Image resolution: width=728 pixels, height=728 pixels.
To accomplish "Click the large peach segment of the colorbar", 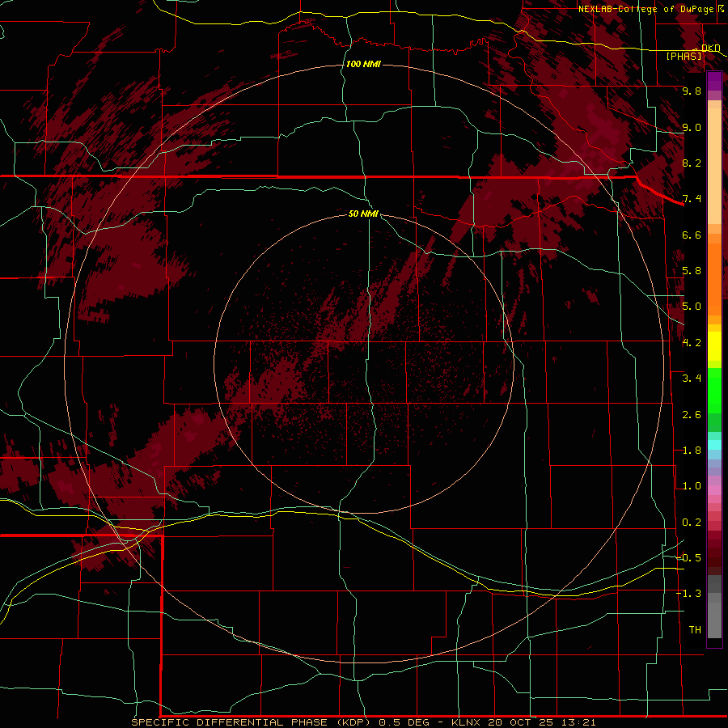I will (714, 167).
